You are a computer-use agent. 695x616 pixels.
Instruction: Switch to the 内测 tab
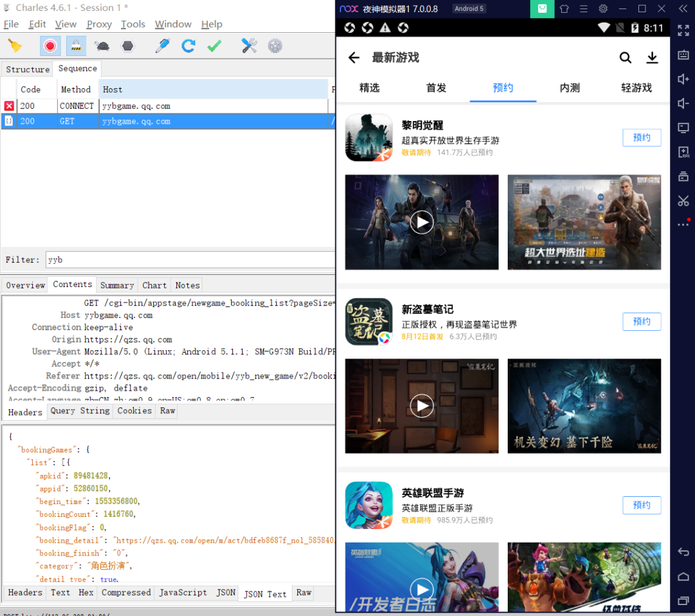pyautogui.click(x=570, y=88)
